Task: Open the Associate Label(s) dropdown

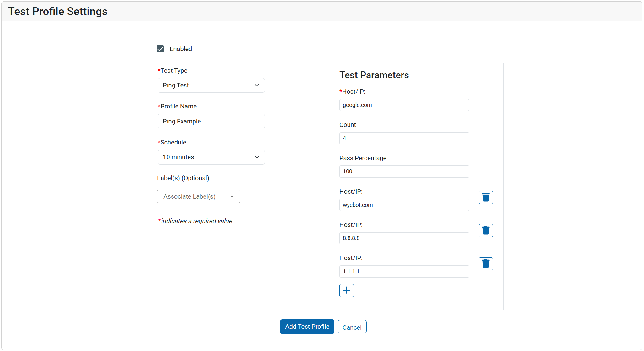Action: click(198, 196)
